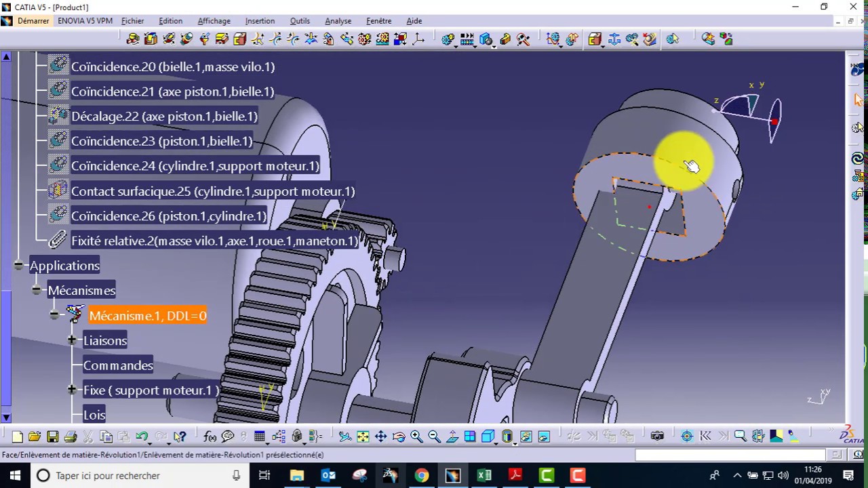Click the Design Table icon
The height and width of the screenshot is (488, 868).
(x=260, y=436)
